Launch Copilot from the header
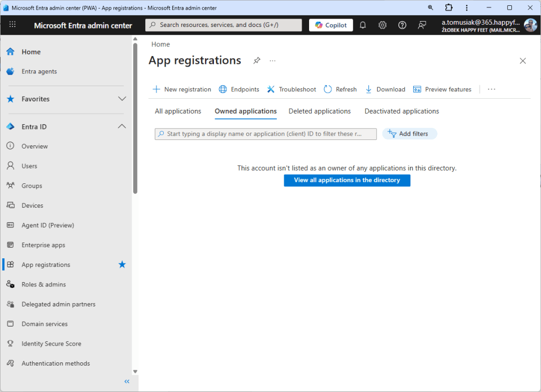Viewport: 541px width, 392px height. click(331, 25)
